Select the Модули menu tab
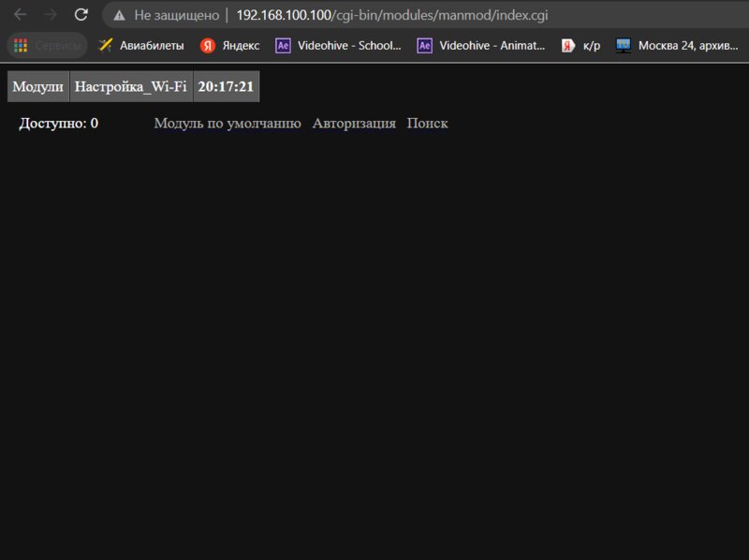The image size is (749, 560). [x=37, y=86]
